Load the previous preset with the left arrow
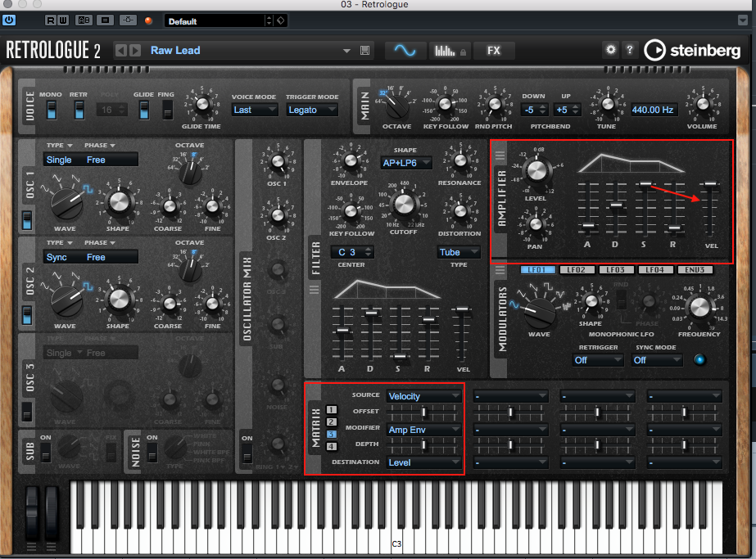 click(x=121, y=51)
